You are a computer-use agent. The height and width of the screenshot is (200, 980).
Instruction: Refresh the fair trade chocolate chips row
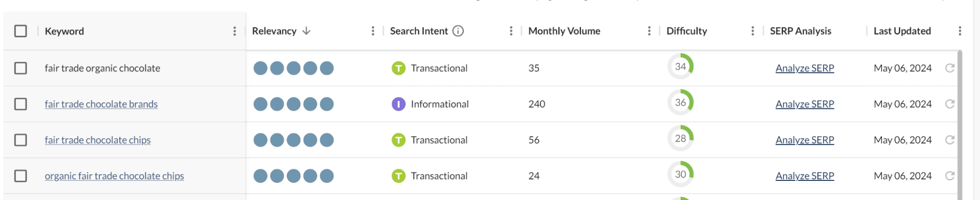[x=950, y=140]
